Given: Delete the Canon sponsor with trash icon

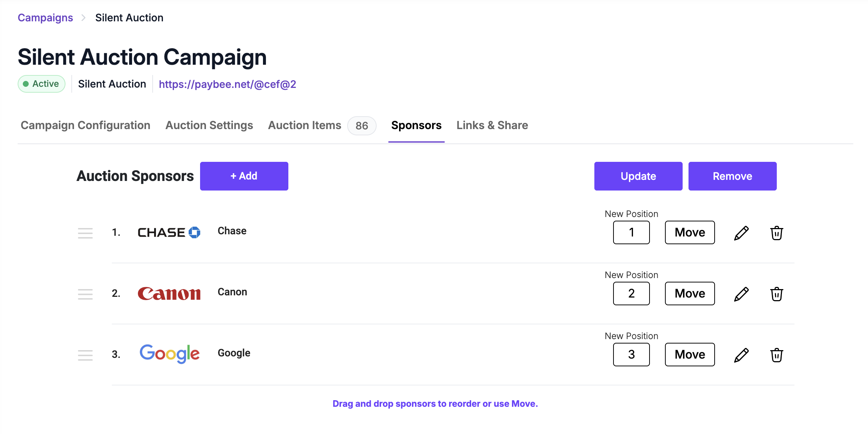Looking at the screenshot, I should 776,294.
